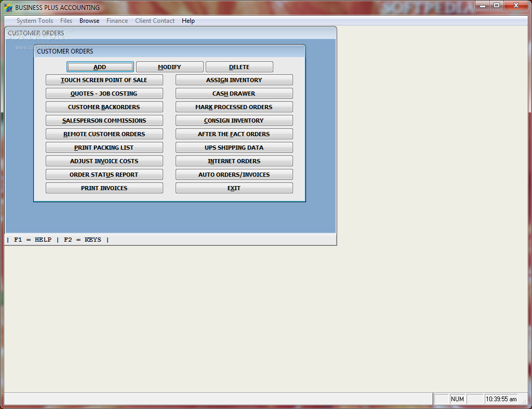Open the Help menu
The image size is (532, 409).
pyautogui.click(x=188, y=21)
